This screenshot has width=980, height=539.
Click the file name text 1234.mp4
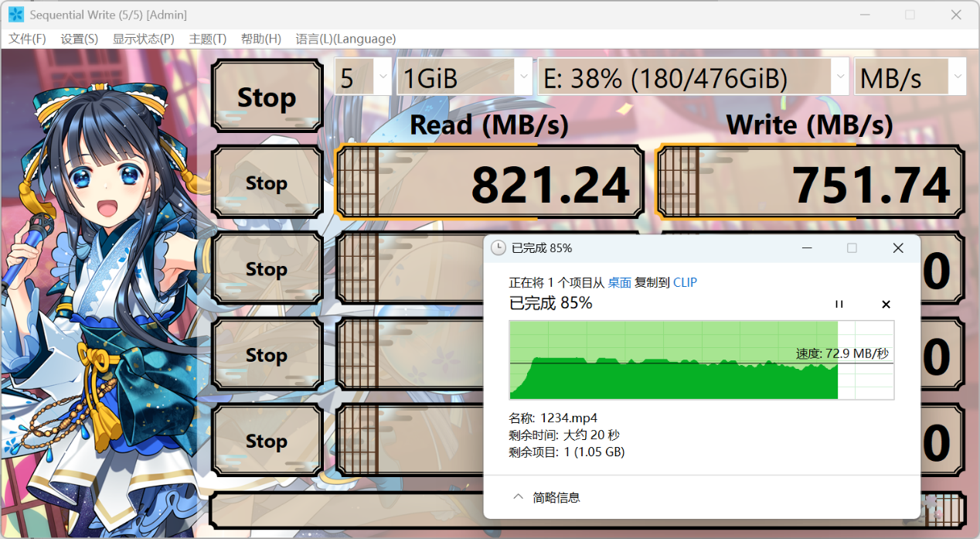point(569,418)
